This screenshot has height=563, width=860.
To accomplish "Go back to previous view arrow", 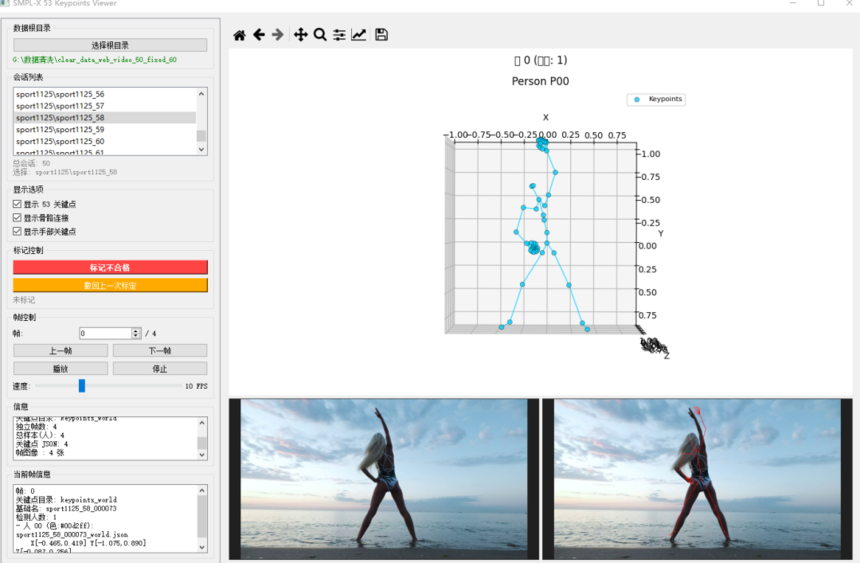I will (x=259, y=35).
